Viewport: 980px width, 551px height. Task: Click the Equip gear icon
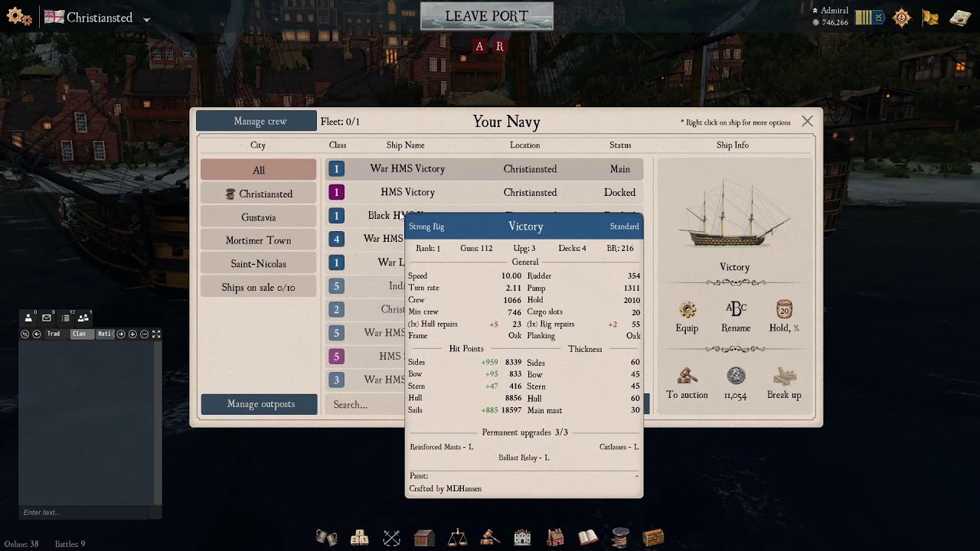coord(687,309)
